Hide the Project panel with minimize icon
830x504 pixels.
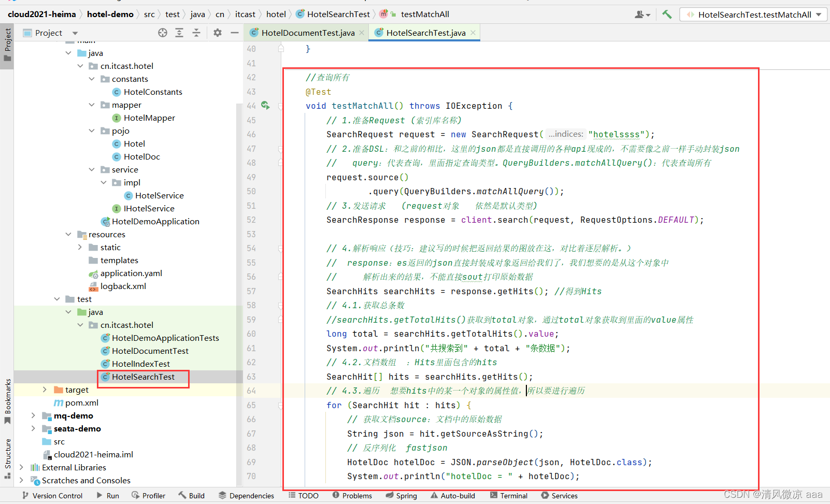(x=235, y=33)
